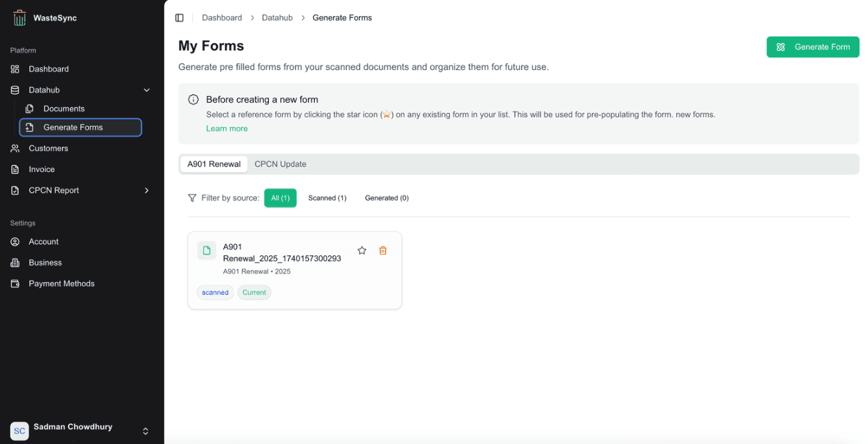The height and width of the screenshot is (444, 868).
Task: Open the Customers page
Action: (80, 149)
